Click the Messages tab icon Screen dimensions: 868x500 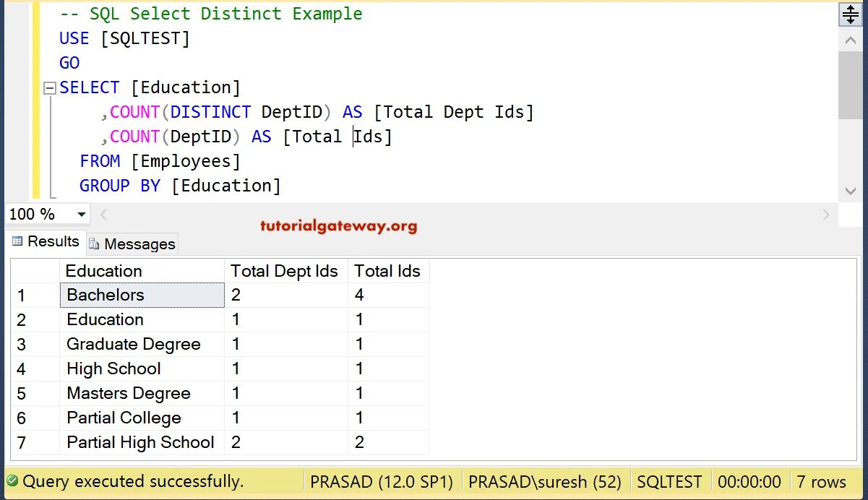tap(94, 244)
